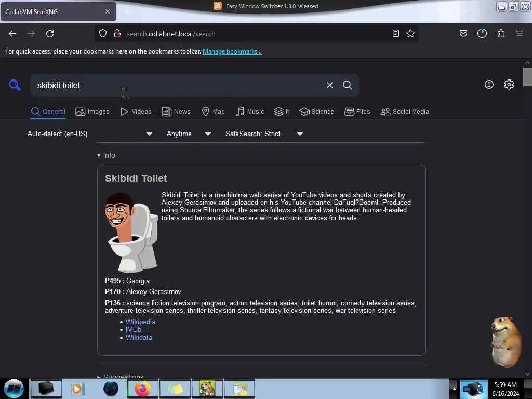Open Firefox from the taskbar
Image resolution: width=532 pixels, height=399 pixels.
pyautogui.click(x=143, y=389)
